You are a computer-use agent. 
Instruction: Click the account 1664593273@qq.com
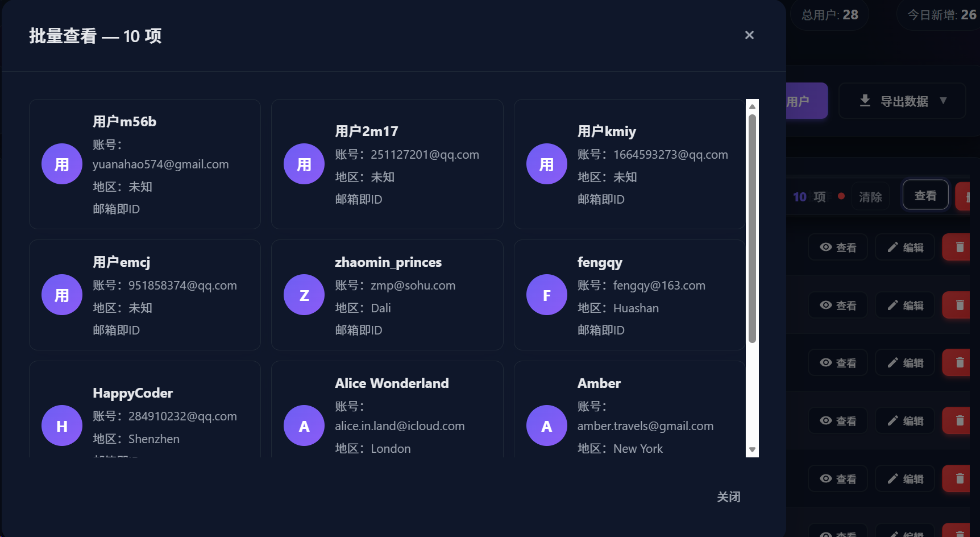[x=671, y=154]
